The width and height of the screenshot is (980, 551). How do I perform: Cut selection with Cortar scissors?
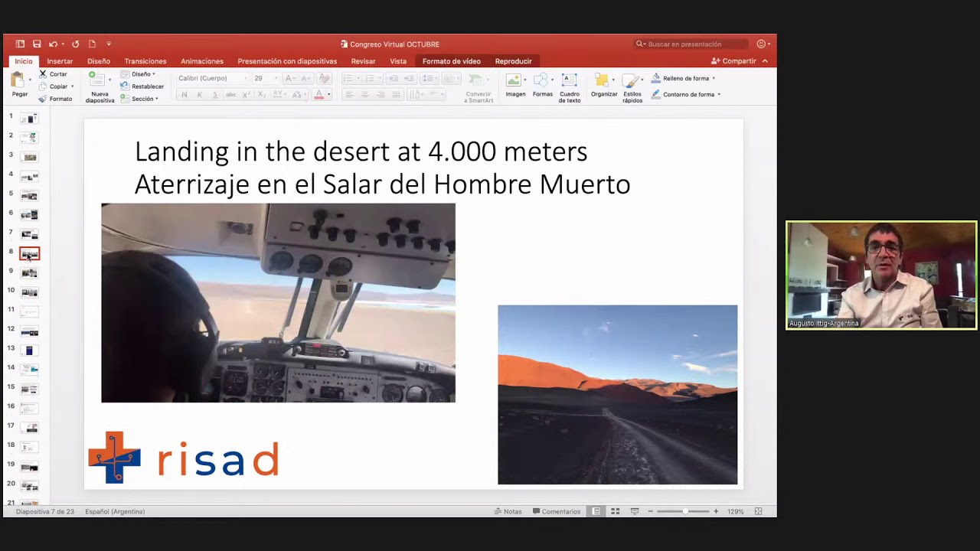tap(53, 74)
